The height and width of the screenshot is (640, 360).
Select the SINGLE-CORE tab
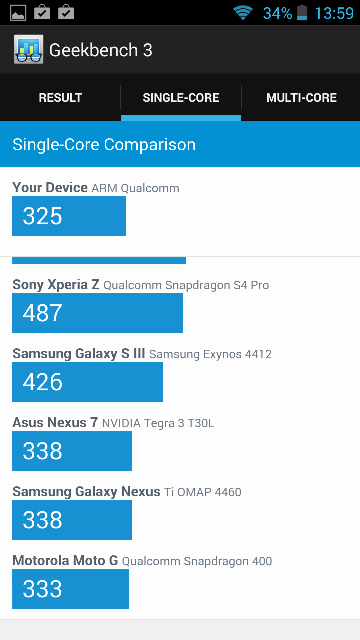click(x=181, y=98)
